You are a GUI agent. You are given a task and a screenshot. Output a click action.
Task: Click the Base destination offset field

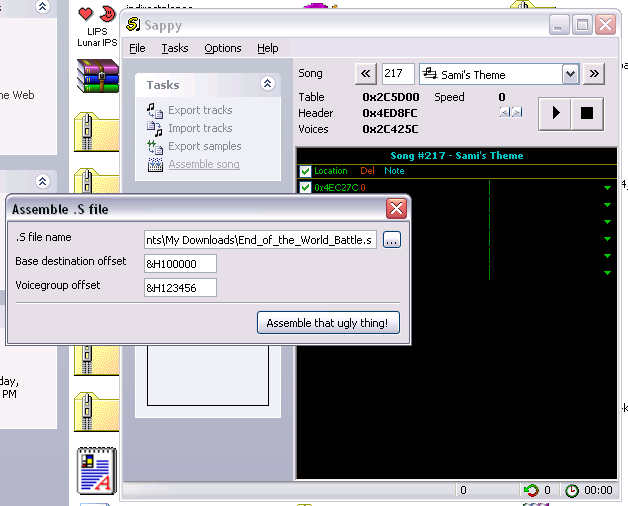click(180, 264)
